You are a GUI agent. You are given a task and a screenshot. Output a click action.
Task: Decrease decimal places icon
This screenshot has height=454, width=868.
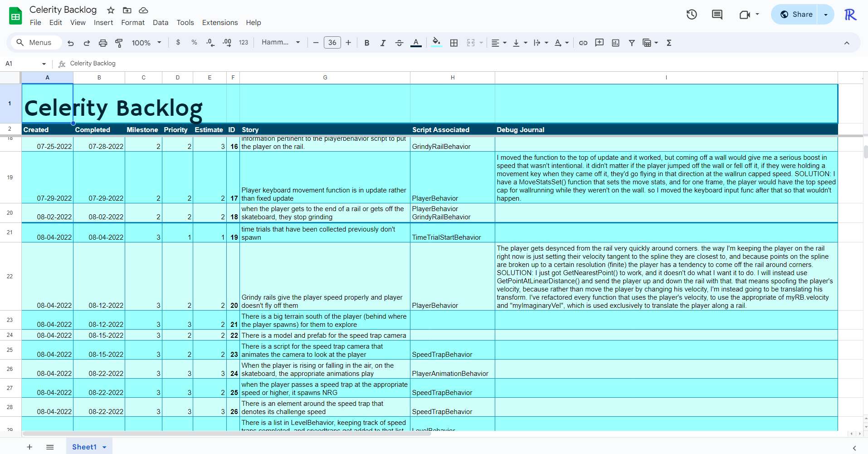210,42
